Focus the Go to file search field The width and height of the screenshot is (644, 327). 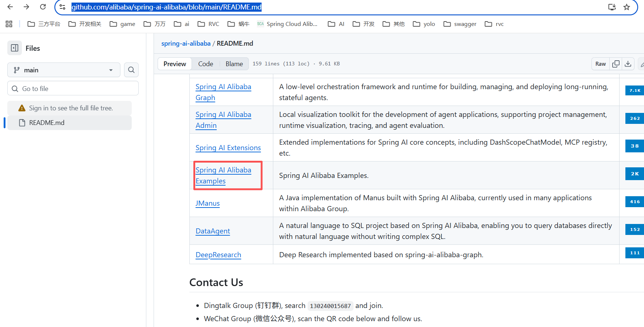pyautogui.click(x=73, y=88)
